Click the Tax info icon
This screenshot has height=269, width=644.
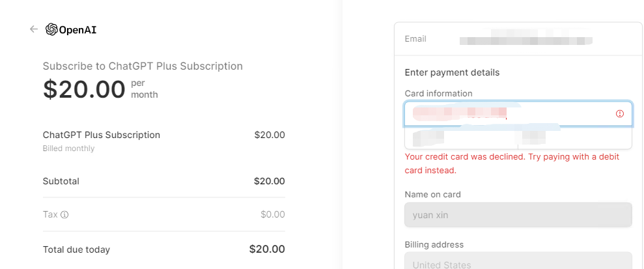pyautogui.click(x=64, y=214)
